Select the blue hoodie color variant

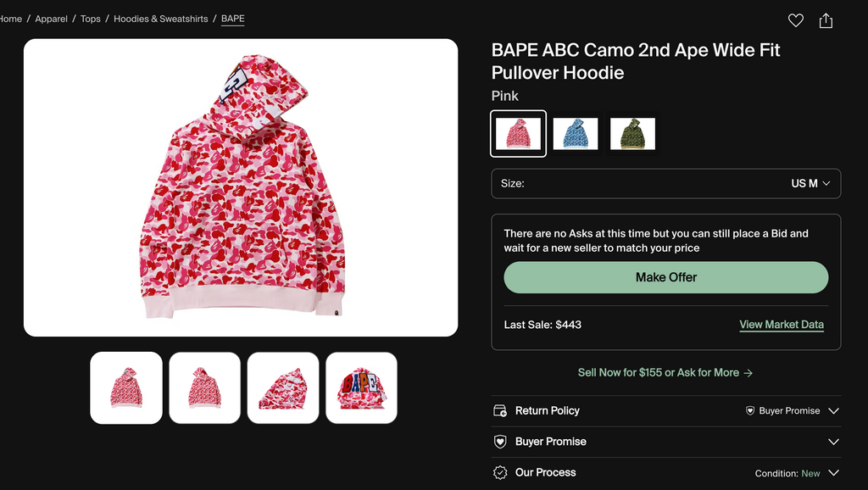pos(576,134)
